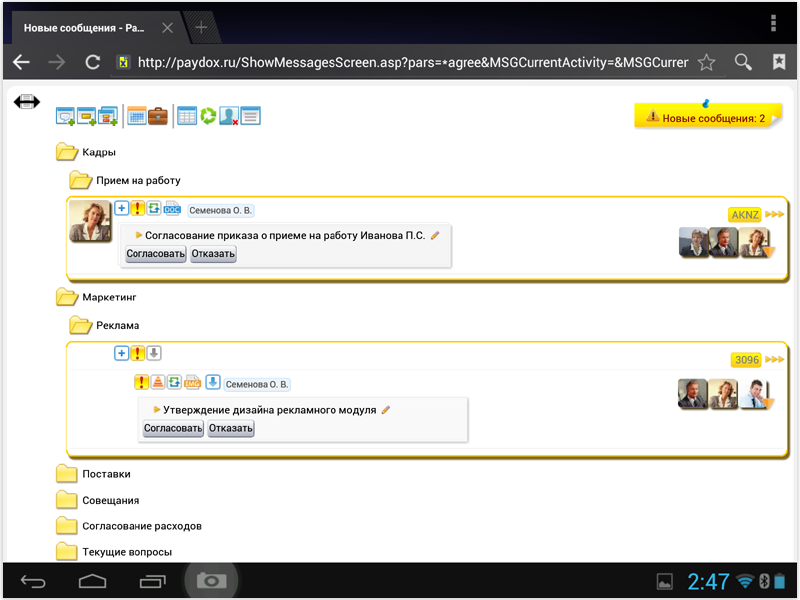Click the paydox.ru URL address field
Viewport: 800px width, 600px height.
click(x=410, y=62)
